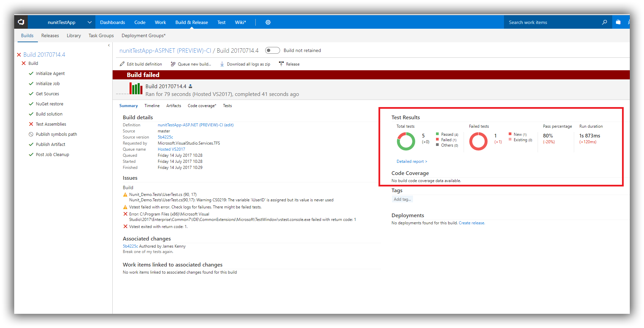Click Edit build definition
The width and height of the screenshot is (644, 328).
[x=141, y=64]
